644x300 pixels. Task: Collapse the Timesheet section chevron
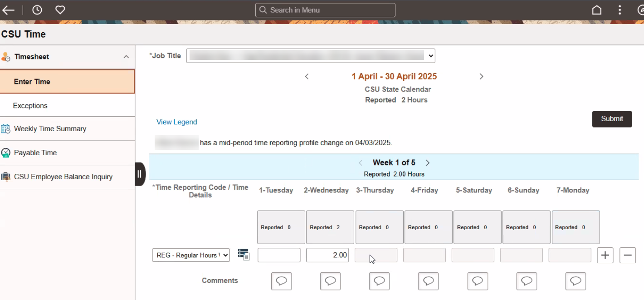(x=126, y=56)
